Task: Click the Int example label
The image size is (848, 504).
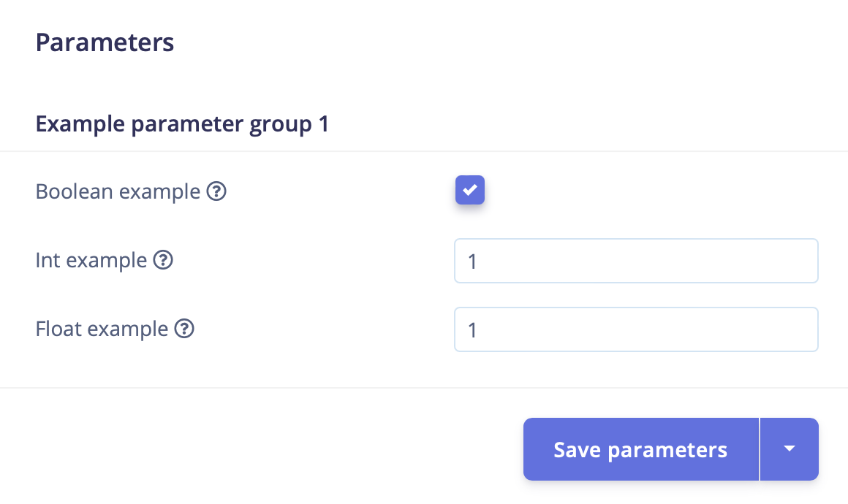Action: (x=91, y=260)
